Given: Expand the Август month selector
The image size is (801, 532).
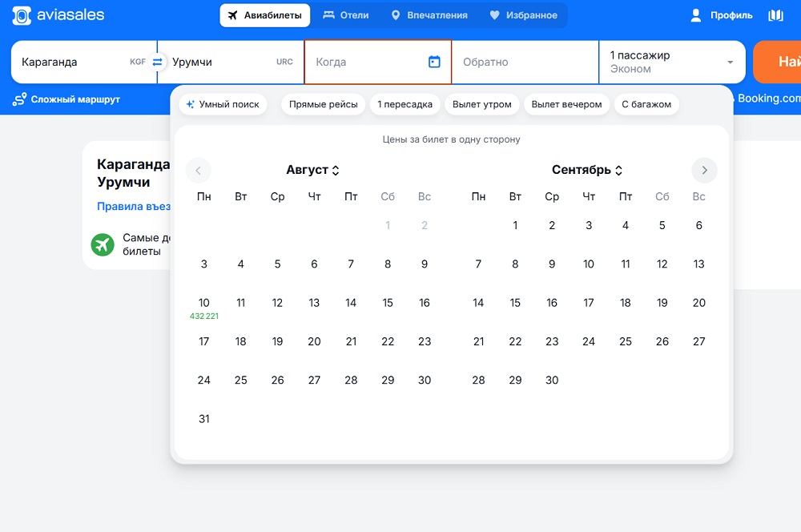Looking at the screenshot, I should [x=312, y=170].
